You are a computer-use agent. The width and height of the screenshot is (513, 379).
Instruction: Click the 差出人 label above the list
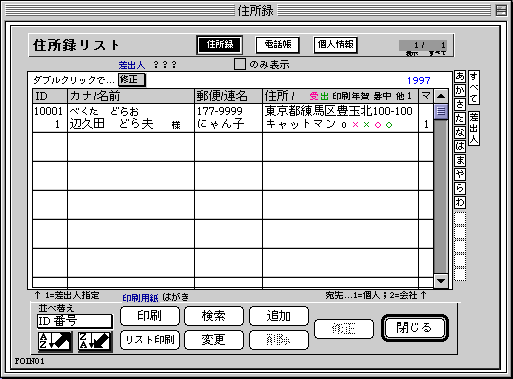(x=132, y=65)
